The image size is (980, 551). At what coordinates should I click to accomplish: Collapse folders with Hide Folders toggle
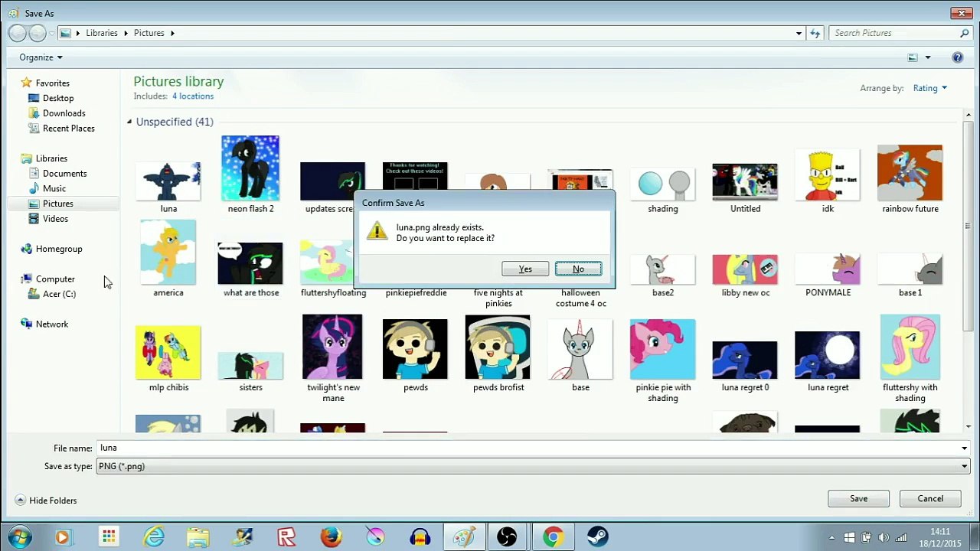click(x=46, y=500)
